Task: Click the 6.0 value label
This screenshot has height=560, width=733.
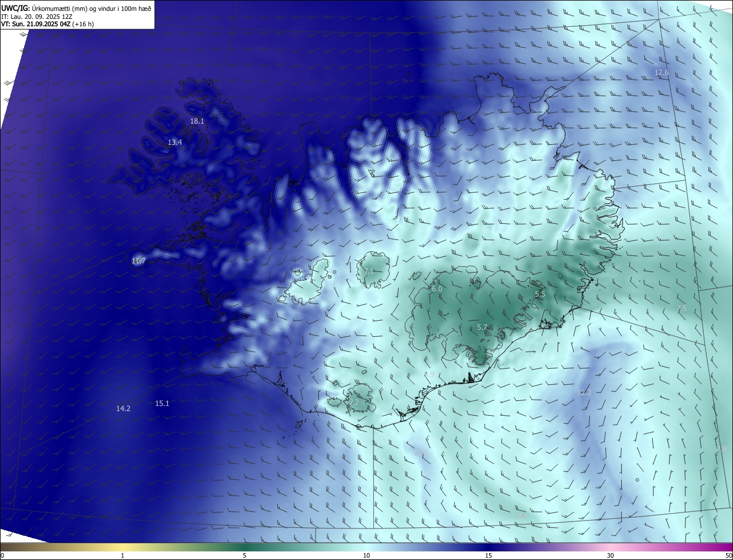Action: [437, 290]
